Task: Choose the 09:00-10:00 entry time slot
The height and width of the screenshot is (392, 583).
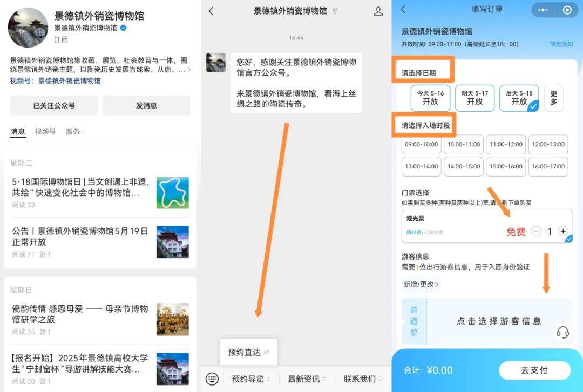Action: point(421,145)
